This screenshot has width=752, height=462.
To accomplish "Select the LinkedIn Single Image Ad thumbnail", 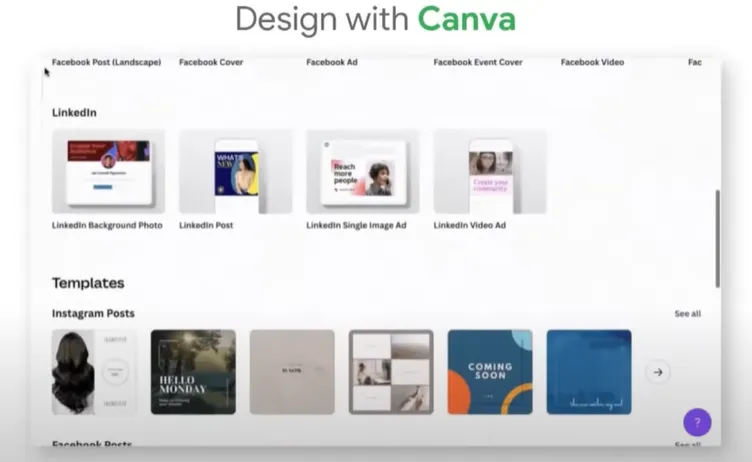I will 363,171.
